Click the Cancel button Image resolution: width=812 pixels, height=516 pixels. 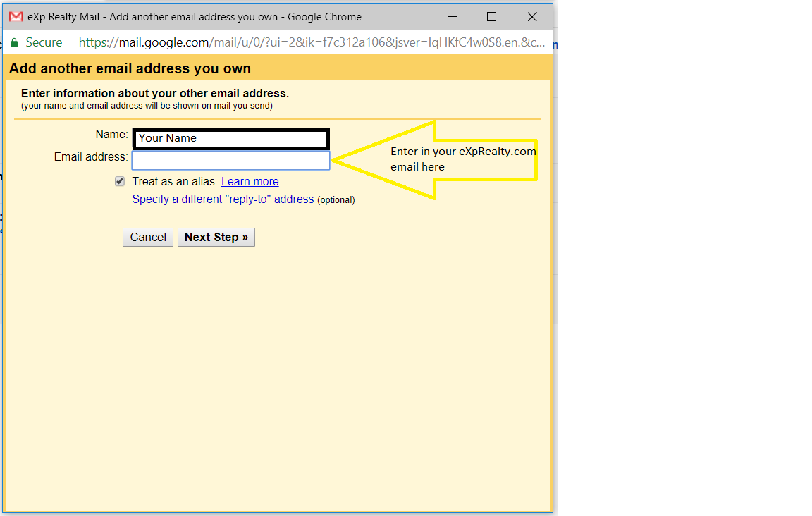coord(148,238)
